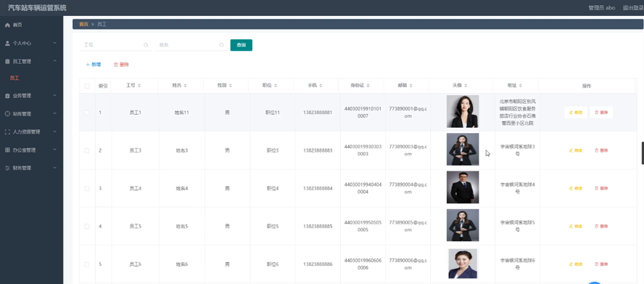644x284 pixels.
Task: Click 修改 for the 员工1 row
Action: (x=575, y=113)
